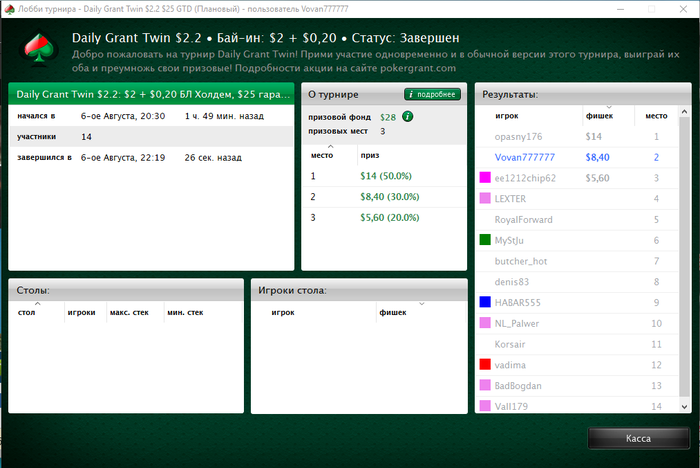The width and height of the screenshot is (700, 468).
Task: Click the results list scrollbar thumb
Action: point(684,257)
